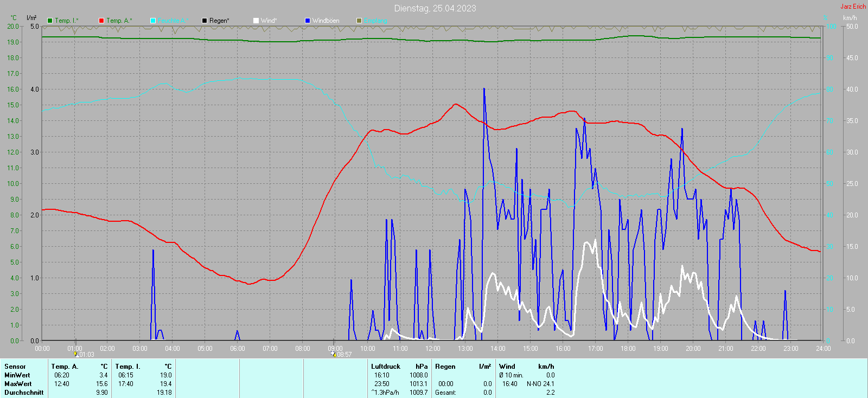Click the '20.0' temperature axis label
The image size is (868, 398).
click(13, 27)
